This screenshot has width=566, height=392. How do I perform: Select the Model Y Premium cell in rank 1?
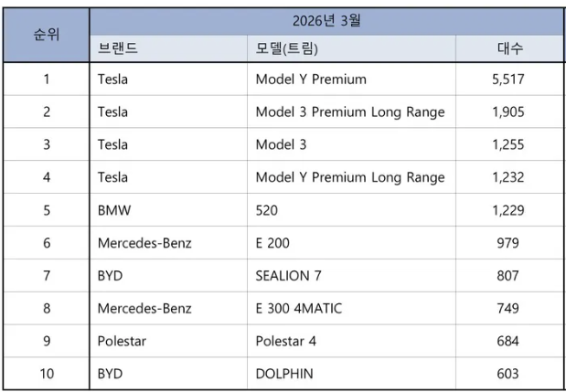[x=311, y=79]
